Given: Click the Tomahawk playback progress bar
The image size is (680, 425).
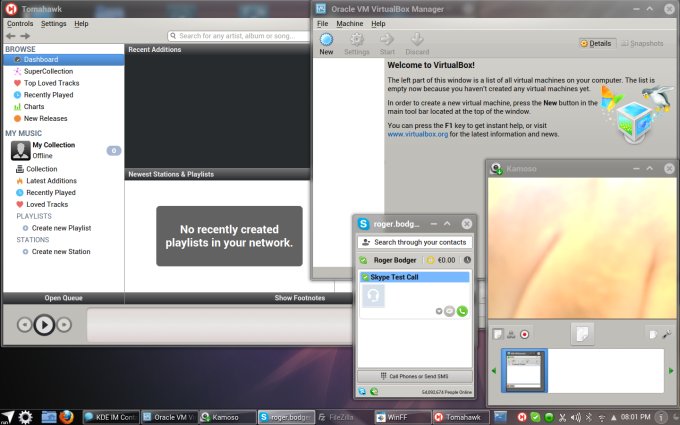Looking at the screenshot, I should [219, 325].
